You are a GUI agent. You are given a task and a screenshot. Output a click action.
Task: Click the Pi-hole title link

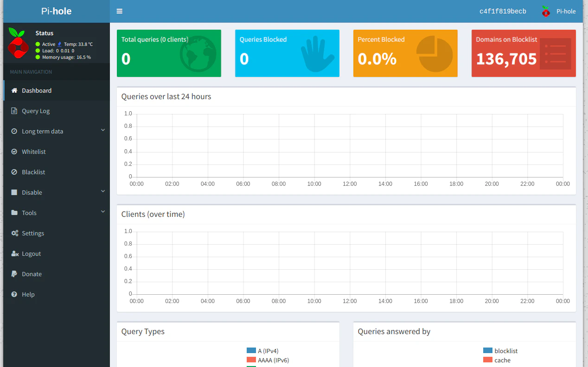[57, 11]
